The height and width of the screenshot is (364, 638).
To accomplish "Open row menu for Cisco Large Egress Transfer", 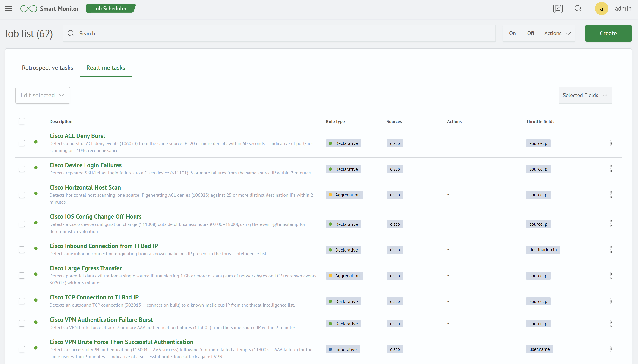I will [611, 275].
